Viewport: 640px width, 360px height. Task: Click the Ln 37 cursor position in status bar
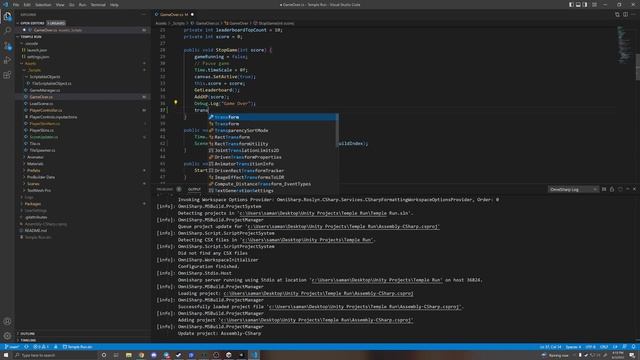click(550, 347)
